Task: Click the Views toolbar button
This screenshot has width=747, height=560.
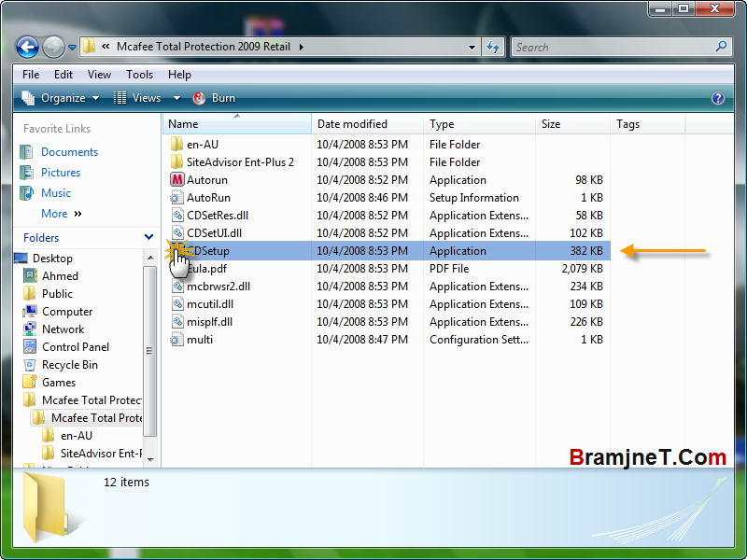Action: click(137, 98)
